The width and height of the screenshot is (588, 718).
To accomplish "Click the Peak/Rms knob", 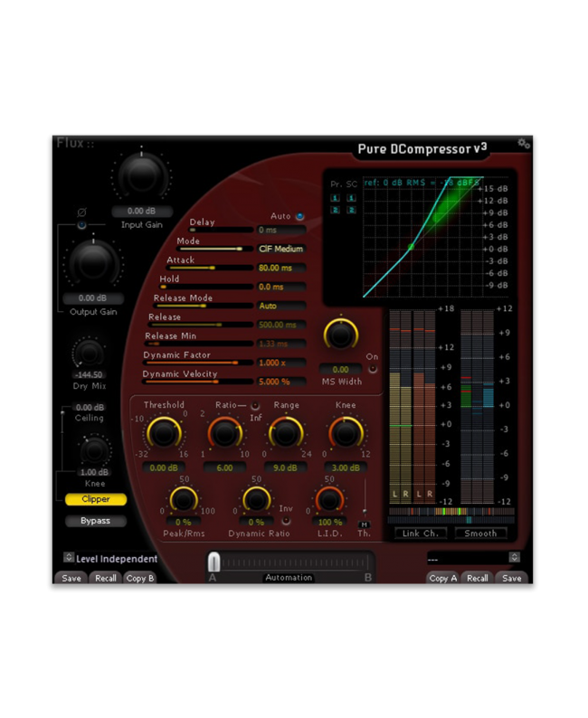I will coord(183,500).
